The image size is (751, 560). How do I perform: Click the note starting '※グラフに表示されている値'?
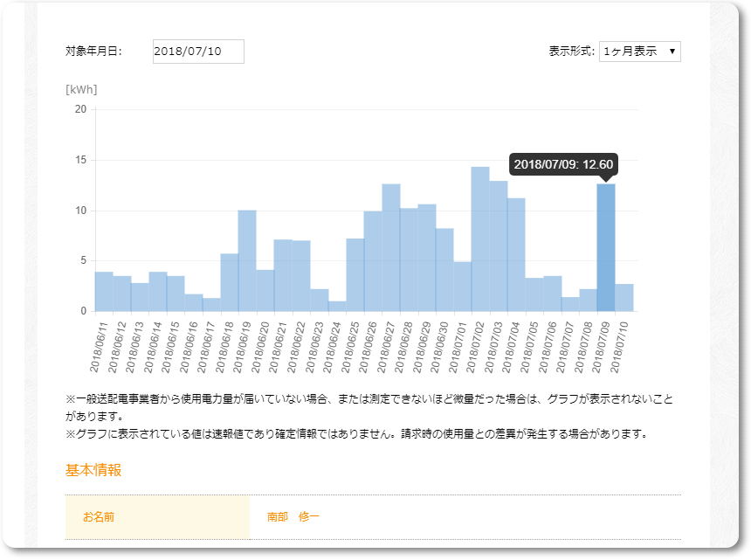(357, 434)
